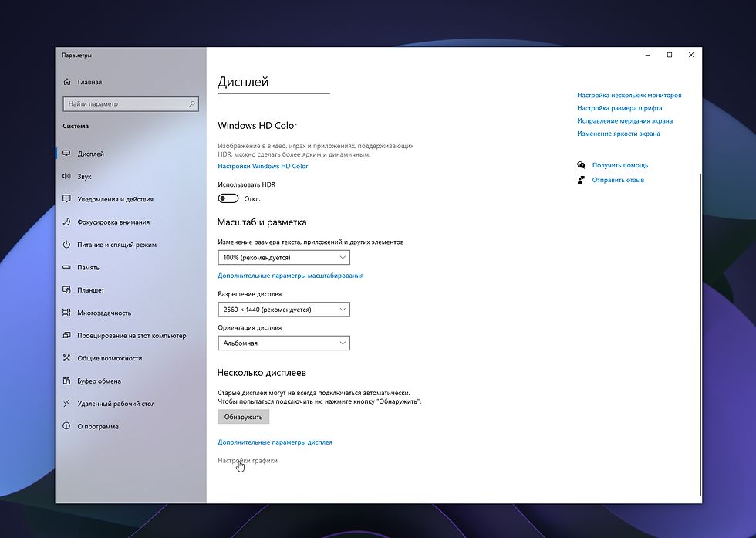Open the Альбомная orientation dropdown
This screenshot has width=756, height=538.
click(284, 343)
